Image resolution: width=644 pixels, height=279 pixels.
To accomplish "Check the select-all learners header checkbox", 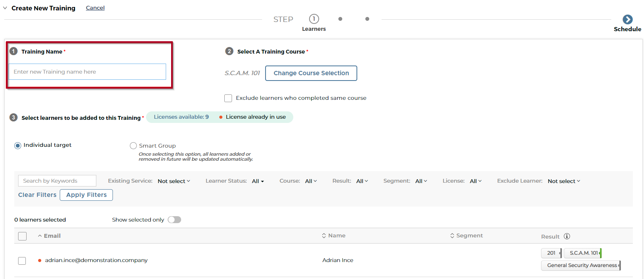I will (22, 236).
